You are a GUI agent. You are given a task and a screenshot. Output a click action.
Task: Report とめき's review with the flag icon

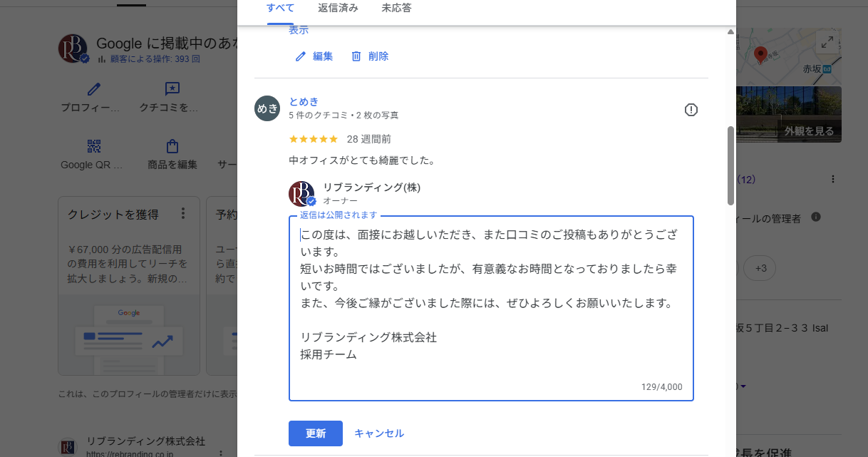691,110
